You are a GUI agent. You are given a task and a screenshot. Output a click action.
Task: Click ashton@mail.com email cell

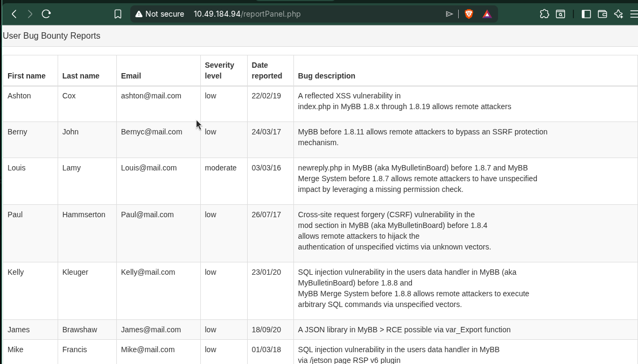(x=151, y=96)
